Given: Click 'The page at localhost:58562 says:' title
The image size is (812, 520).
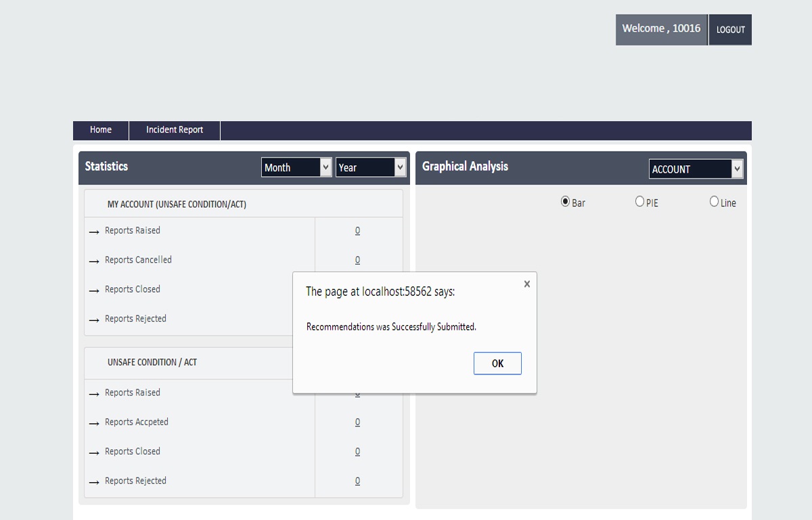Looking at the screenshot, I should tap(380, 292).
